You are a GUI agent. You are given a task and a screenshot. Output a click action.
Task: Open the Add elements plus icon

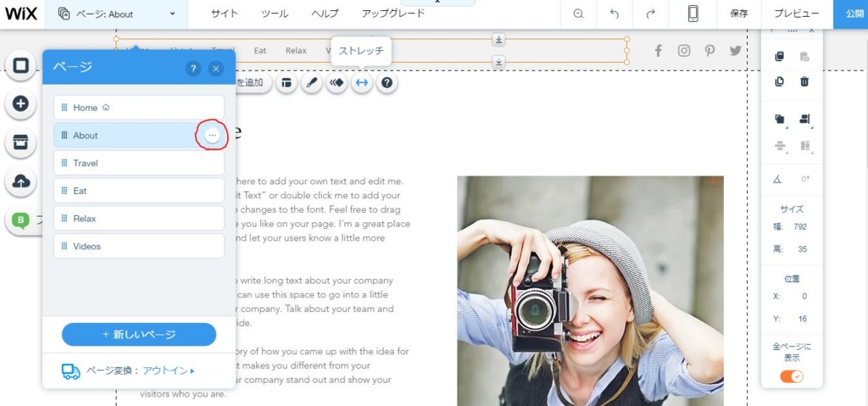pos(21,103)
